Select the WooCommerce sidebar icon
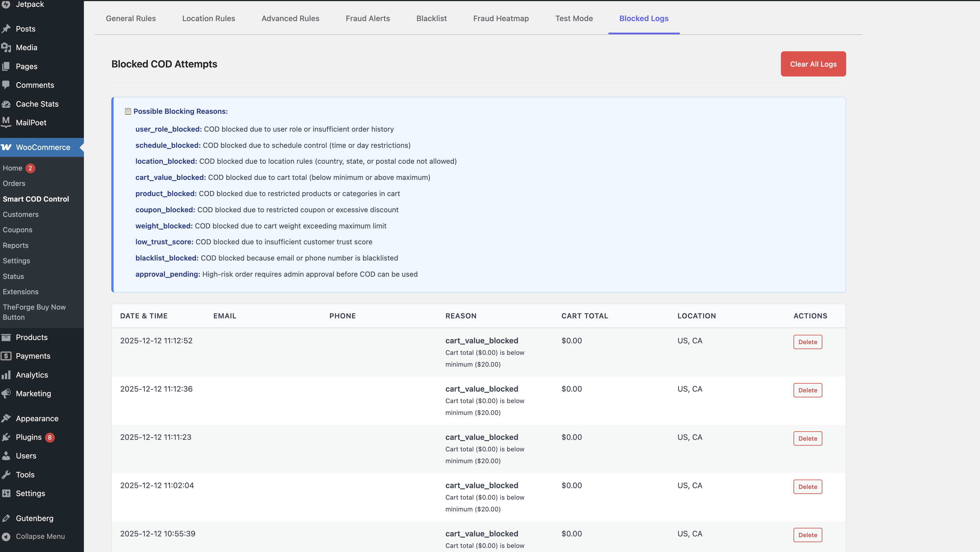Viewport: 980px width, 552px height. pos(6,147)
